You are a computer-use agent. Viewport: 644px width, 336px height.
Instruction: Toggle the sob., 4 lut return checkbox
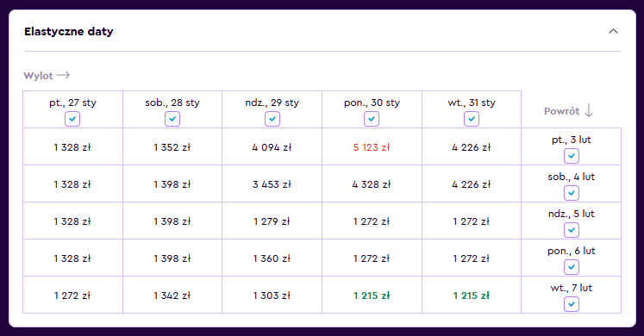tap(572, 193)
